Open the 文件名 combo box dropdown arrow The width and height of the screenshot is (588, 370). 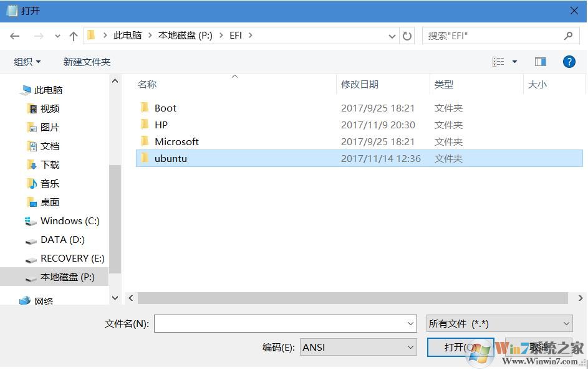pos(411,323)
